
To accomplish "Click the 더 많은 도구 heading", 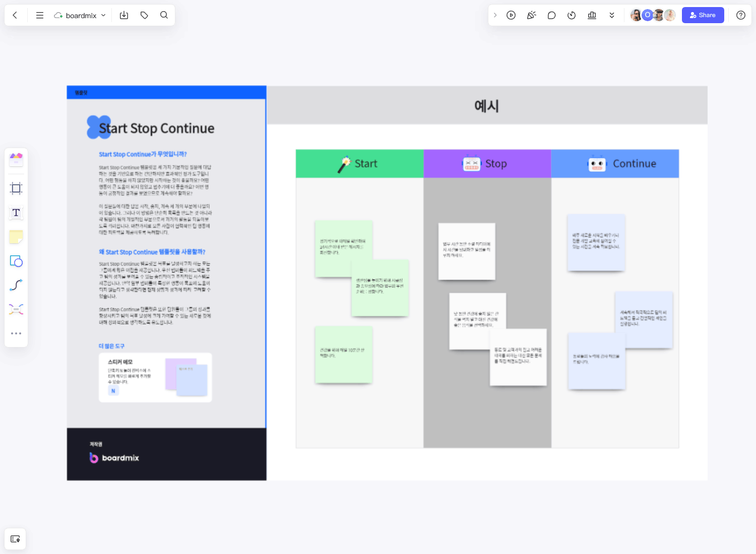I will point(111,346).
